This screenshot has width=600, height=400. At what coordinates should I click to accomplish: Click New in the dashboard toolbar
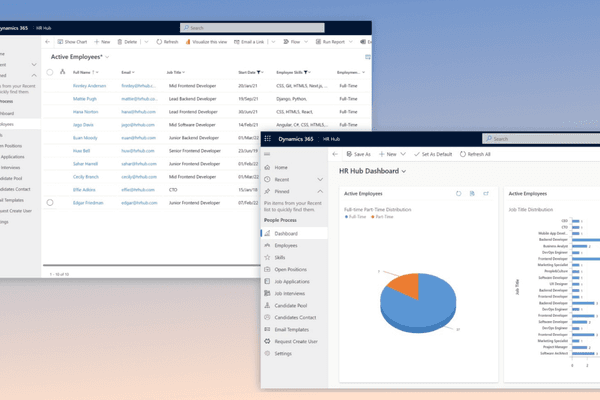tap(388, 154)
